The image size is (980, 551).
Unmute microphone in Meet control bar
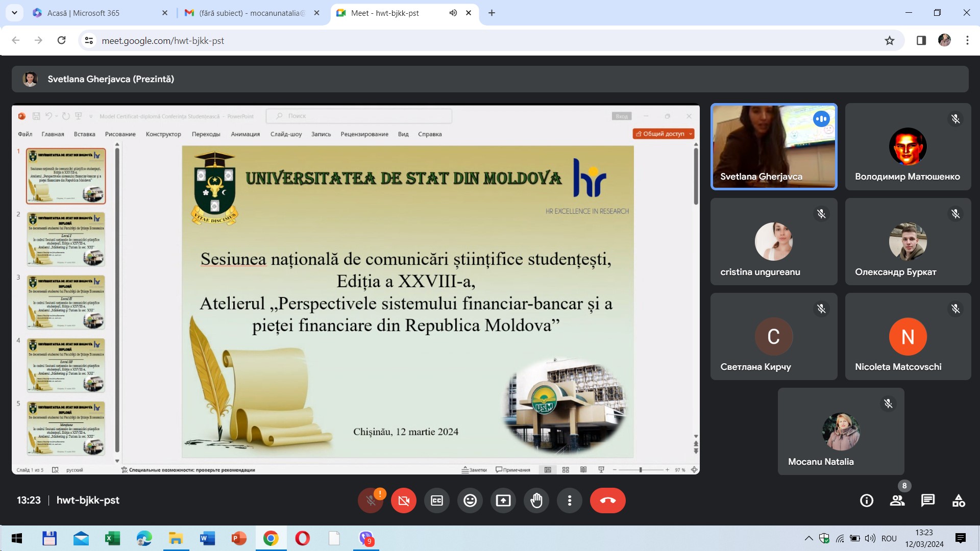(x=371, y=500)
